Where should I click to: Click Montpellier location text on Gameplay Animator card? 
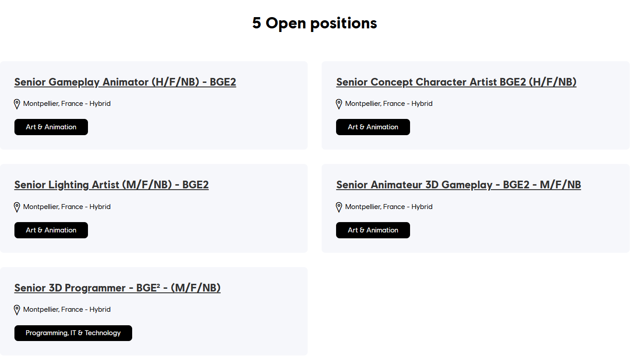pos(67,104)
